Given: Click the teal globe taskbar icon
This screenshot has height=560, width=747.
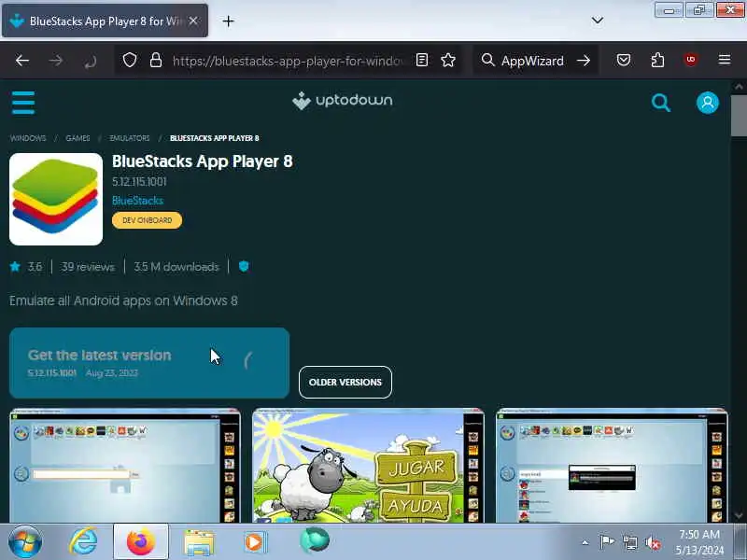Looking at the screenshot, I should coord(315,540).
